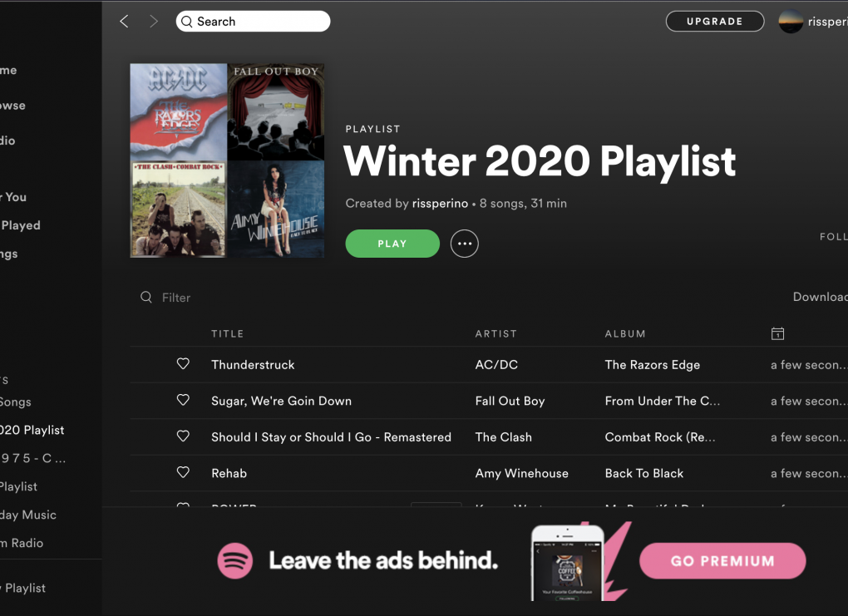Click the Filter text field
The height and width of the screenshot is (616, 848).
click(x=176, y=298)
